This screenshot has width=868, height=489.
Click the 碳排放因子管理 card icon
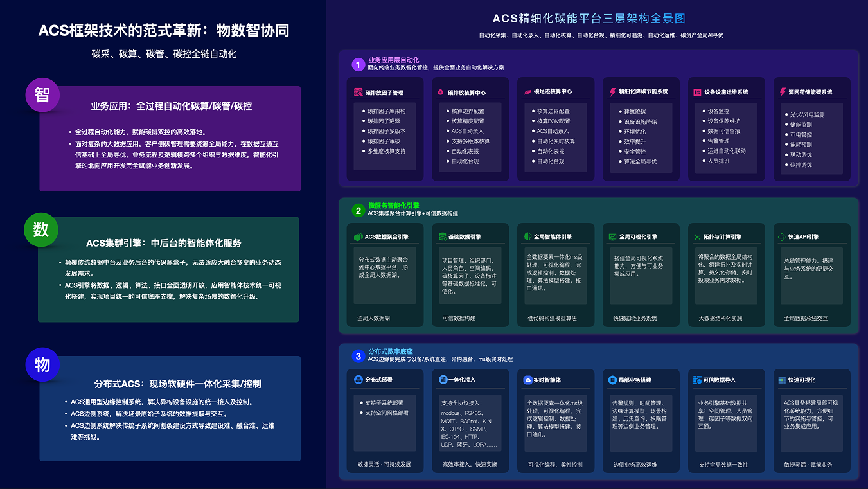(359, 93)
